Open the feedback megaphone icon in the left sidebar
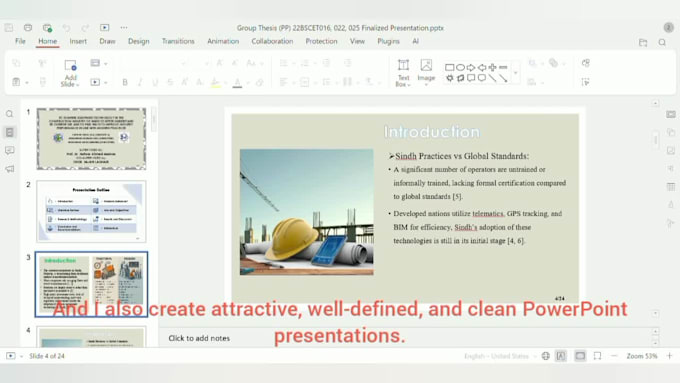 click(10, 169)
